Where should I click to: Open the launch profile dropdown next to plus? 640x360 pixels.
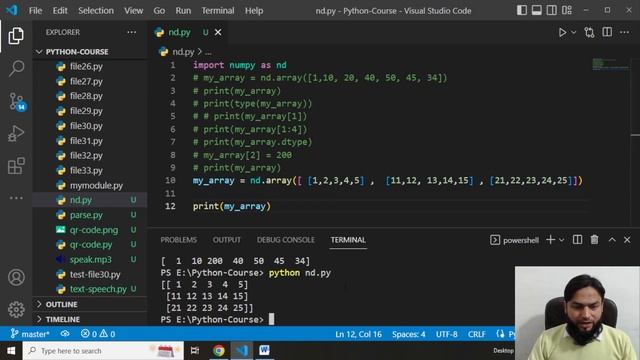point(562,240)
